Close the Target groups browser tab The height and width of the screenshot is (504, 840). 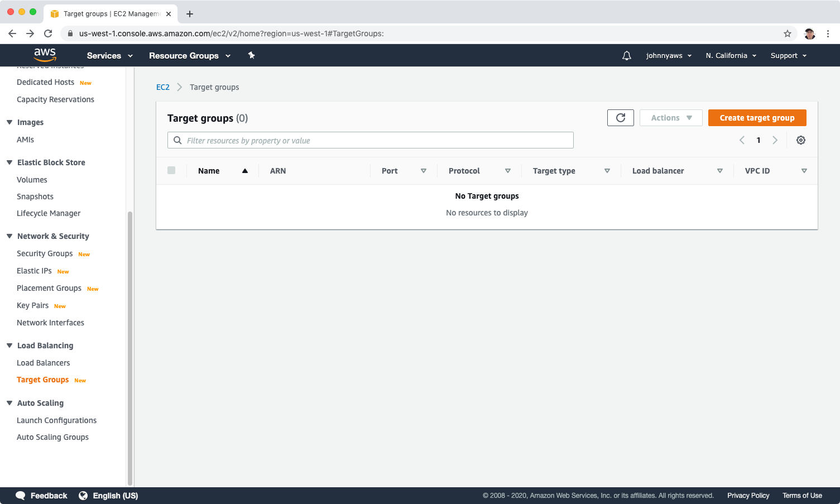(x=169, y=14)
